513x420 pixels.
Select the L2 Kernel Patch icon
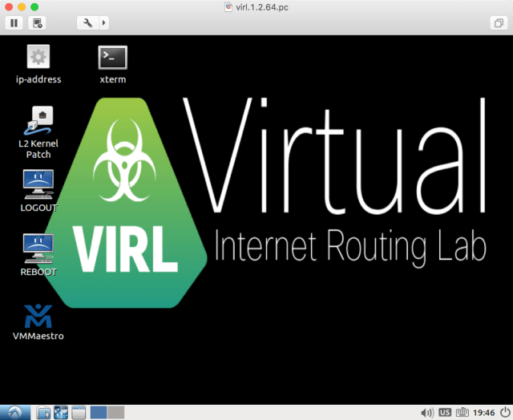coord(38,132)
